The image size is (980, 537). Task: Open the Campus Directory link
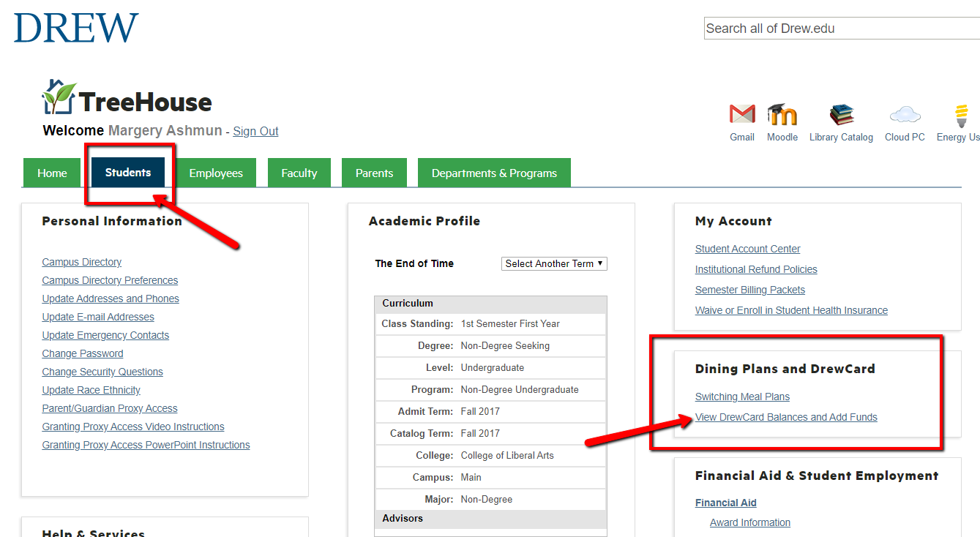coord(82,262)
